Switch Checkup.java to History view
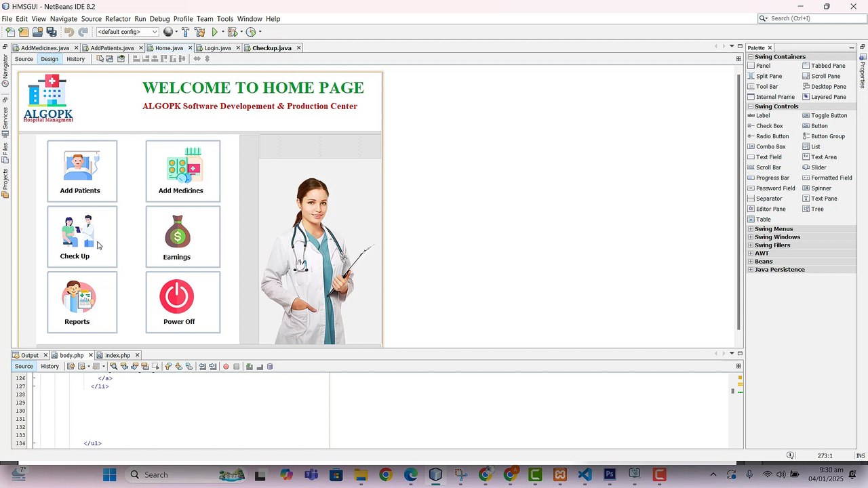Viewport: 868px width, 488px height. tap(76, 59)
